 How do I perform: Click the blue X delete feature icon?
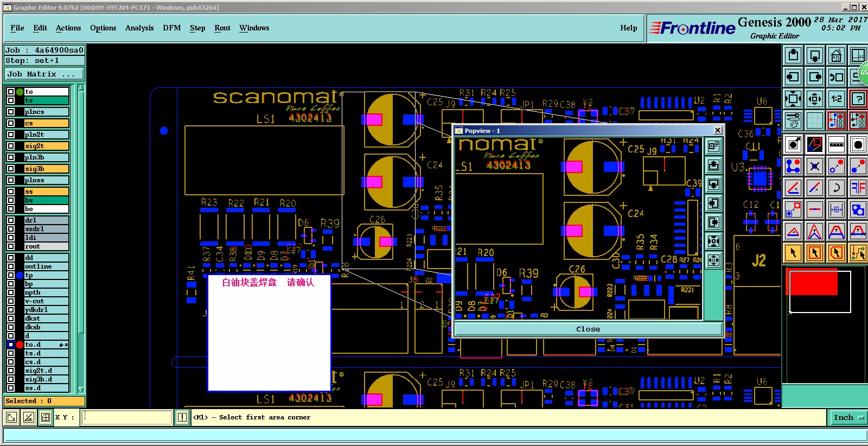(x=815, y=166)
